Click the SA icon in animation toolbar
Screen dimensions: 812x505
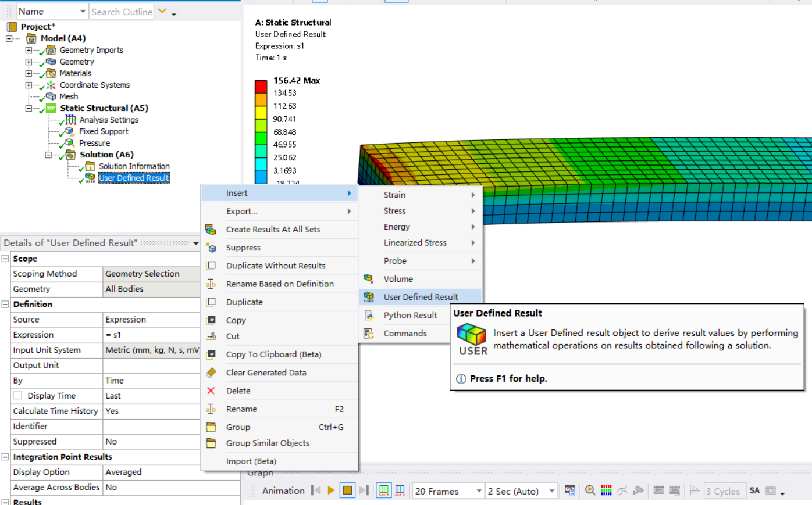point(754,490)
